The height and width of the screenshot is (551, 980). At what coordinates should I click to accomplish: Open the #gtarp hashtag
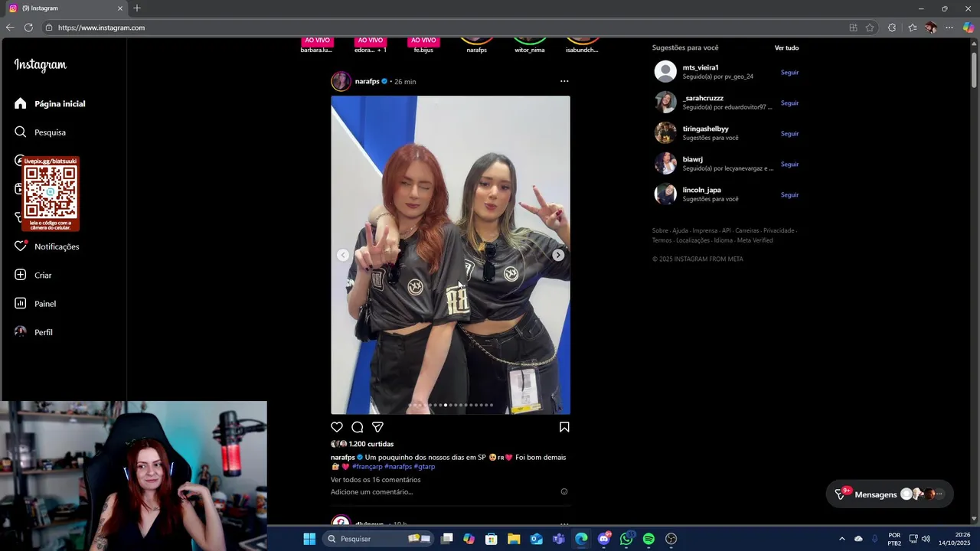click(x=424, y=466)
